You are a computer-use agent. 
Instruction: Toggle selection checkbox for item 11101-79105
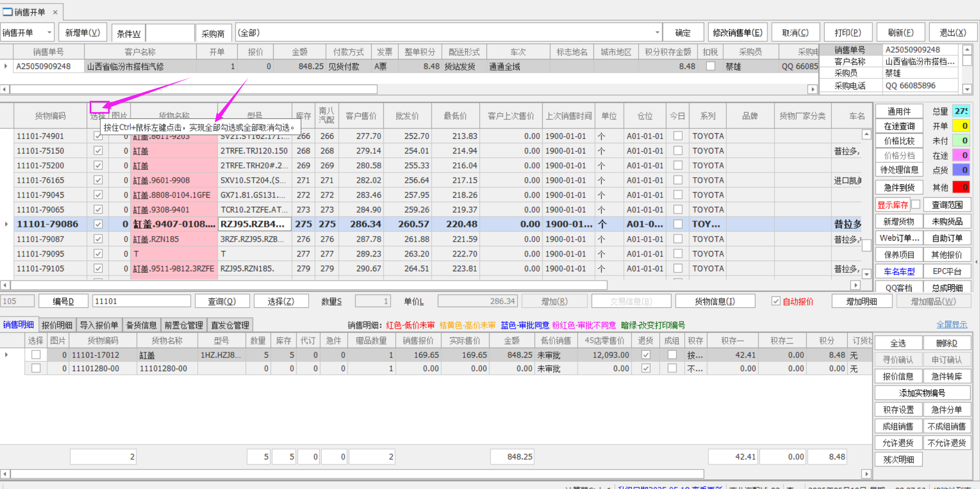point(98,268)
